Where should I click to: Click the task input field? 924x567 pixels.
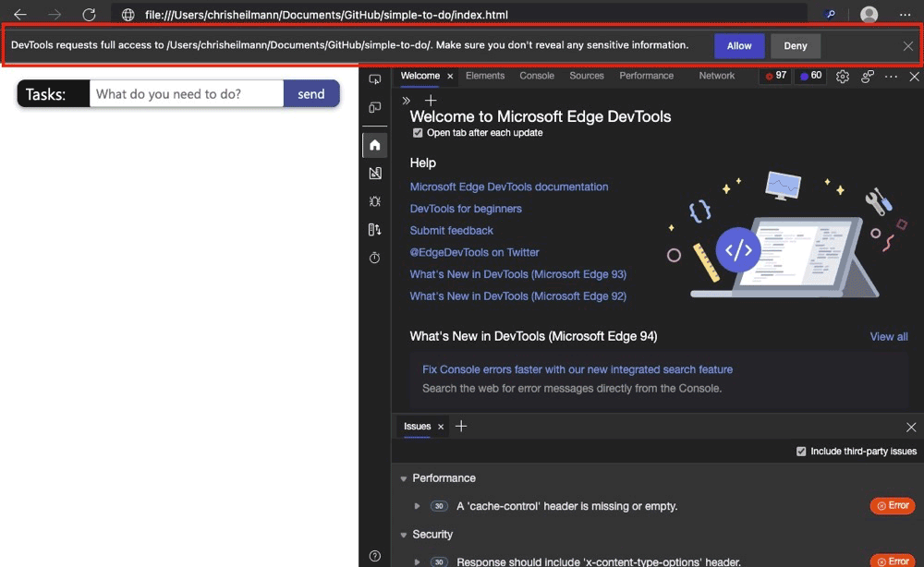pos(185,93)
